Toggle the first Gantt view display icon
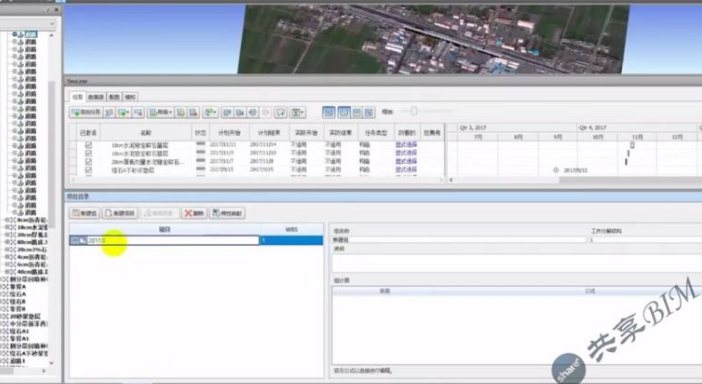The height and width of the screenshot is (384, 702). tap(329, 112)
